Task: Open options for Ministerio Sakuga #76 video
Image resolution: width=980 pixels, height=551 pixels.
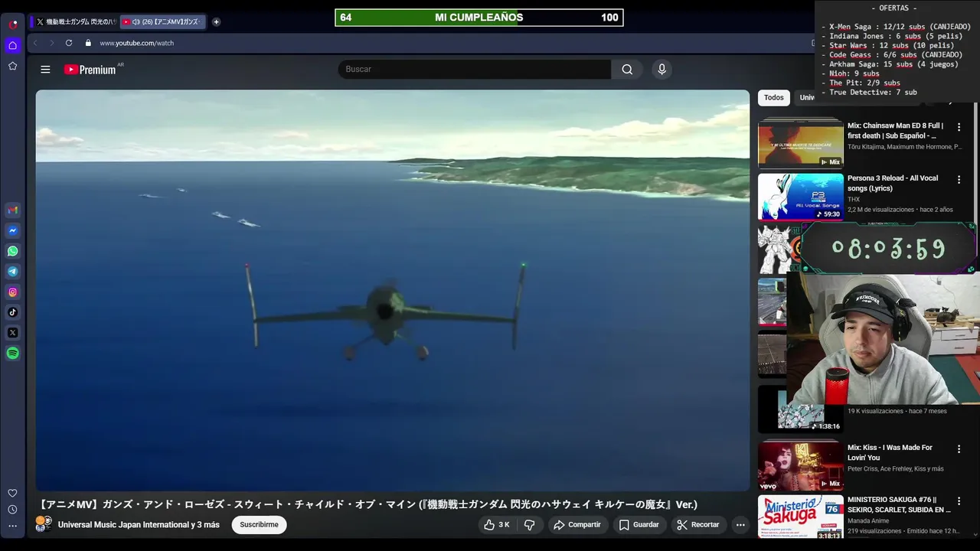Action: pyautogui.click(x=959, y=501)
